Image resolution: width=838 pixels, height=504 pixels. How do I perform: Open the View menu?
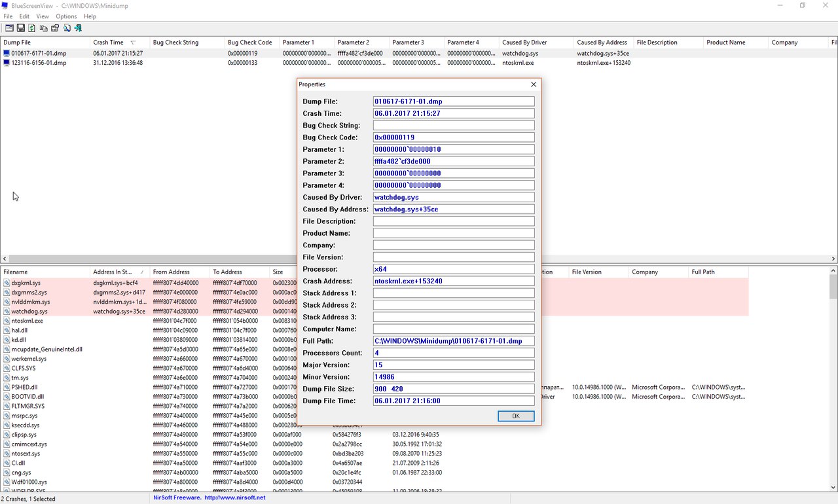[x=43, y=16]
